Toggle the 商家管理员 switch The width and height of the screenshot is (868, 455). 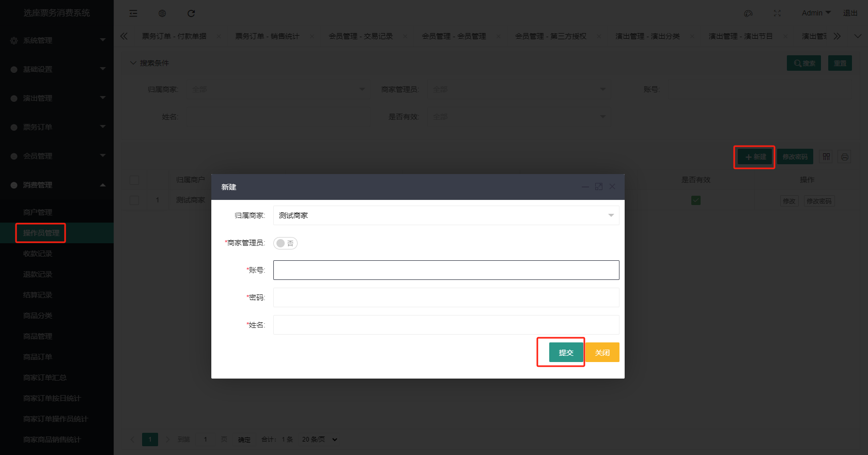[x=285, y=243]
